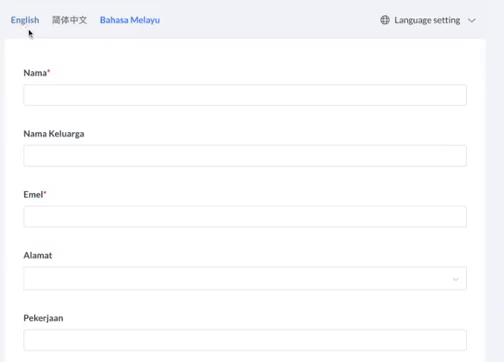Viewport: 504px width, 362px height.
Task: Open the Language setting dropdown label
Action: pyautogui.click(x=427, y=20)
